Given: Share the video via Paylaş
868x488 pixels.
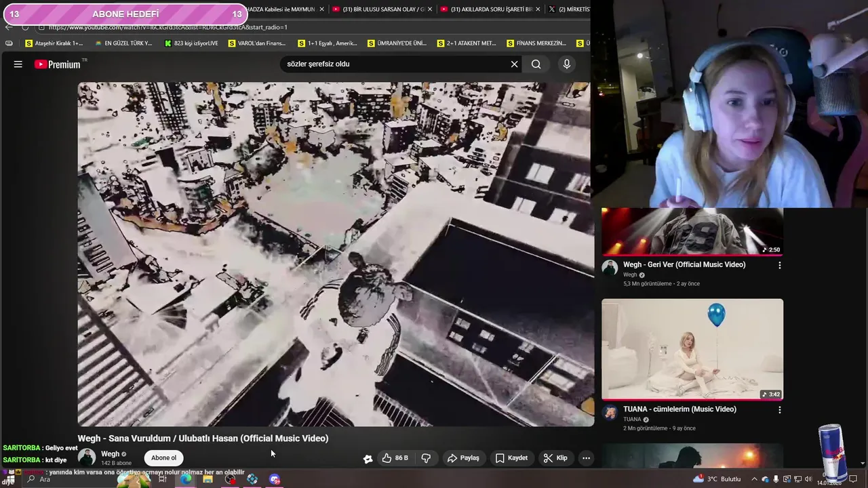Looking at the screenshot, I should coord(463,458).
